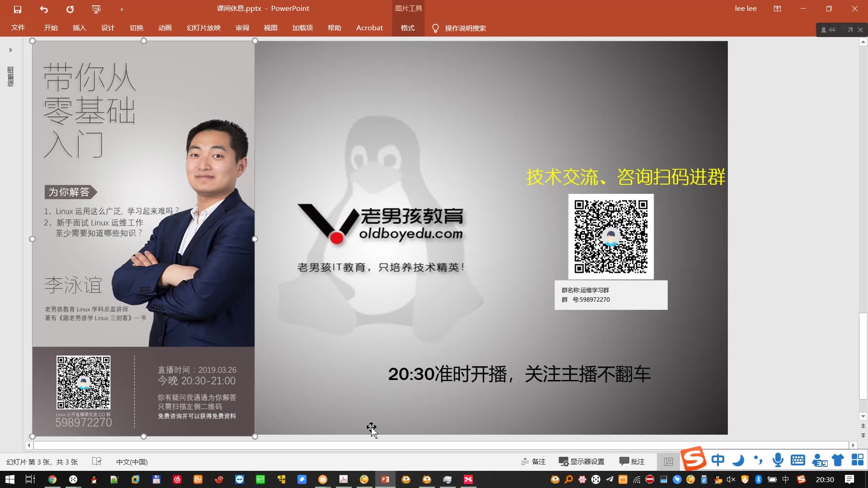Go to the next slide via double-down arrow
Viewport: 868px width, 488px height.
tap(863, 436)
